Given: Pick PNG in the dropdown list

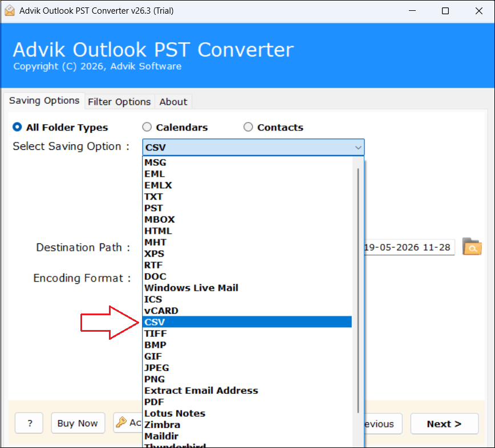Looking at the screenshot, I should pos(247,379).
